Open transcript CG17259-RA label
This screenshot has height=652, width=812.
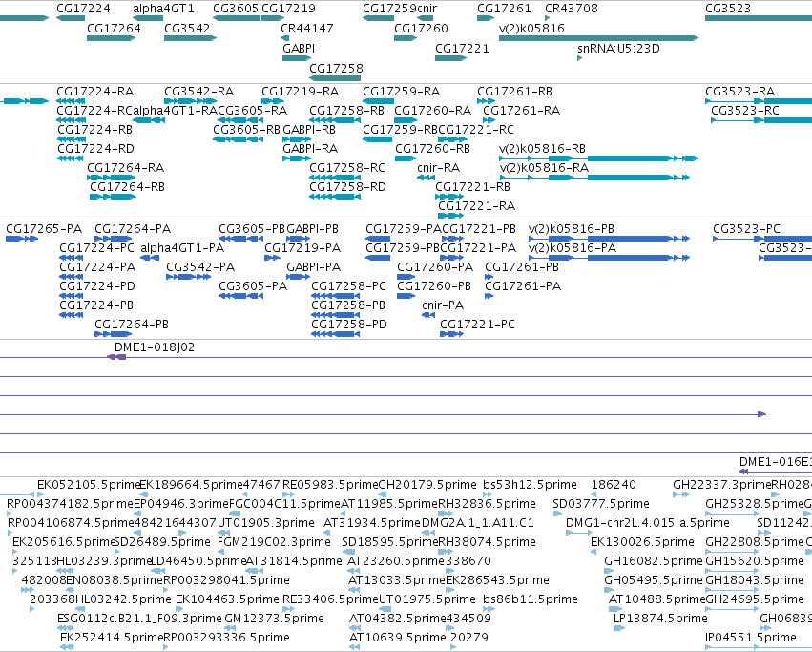tap(402, 92)
